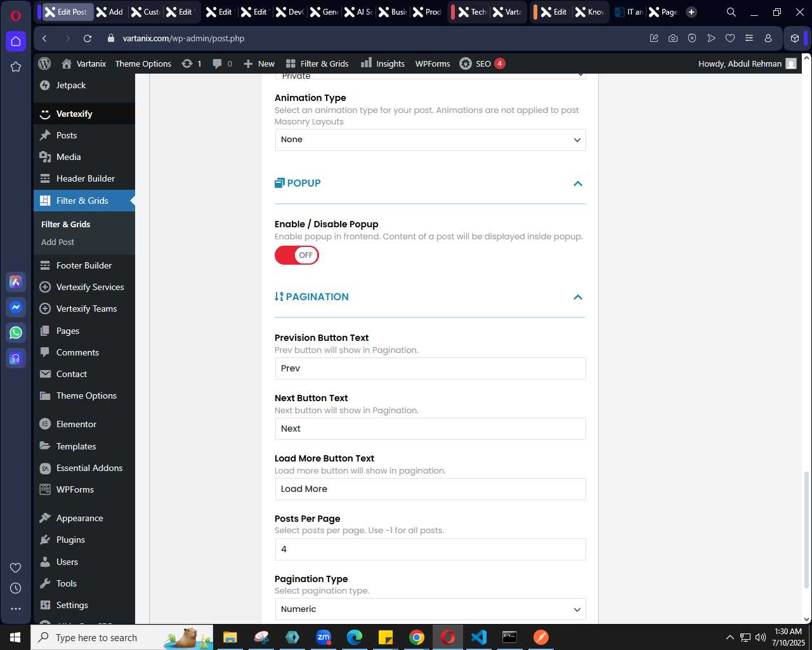Toggle the Enable / Disable Popup switch
This screenshot has width=812, height=650.
point(296,255)
